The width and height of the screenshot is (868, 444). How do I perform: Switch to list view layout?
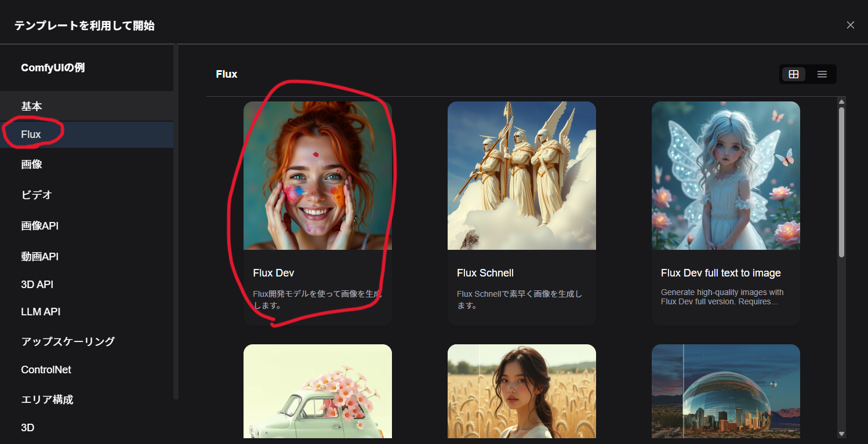pyautogui.click(x=822, y=74)
